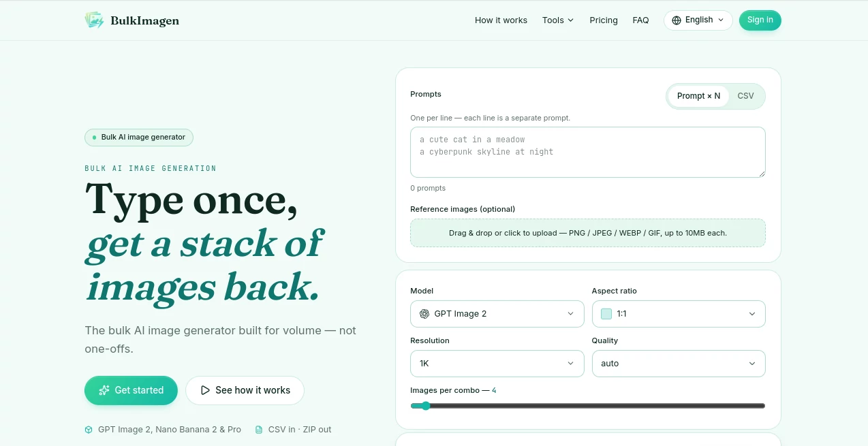The width and height of the screenshot is (868, 446).
Task: Click the Images per combo slider handle
Action: (x=426, y=406)
